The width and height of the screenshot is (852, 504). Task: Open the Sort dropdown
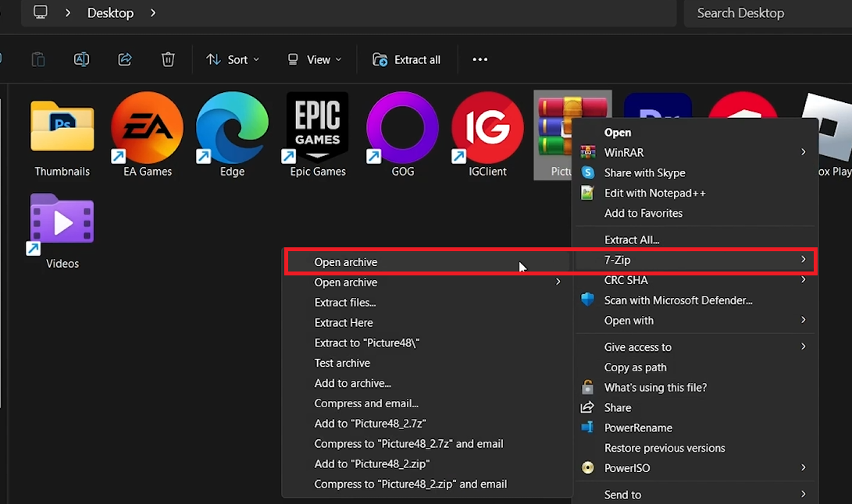click(232, 59)
